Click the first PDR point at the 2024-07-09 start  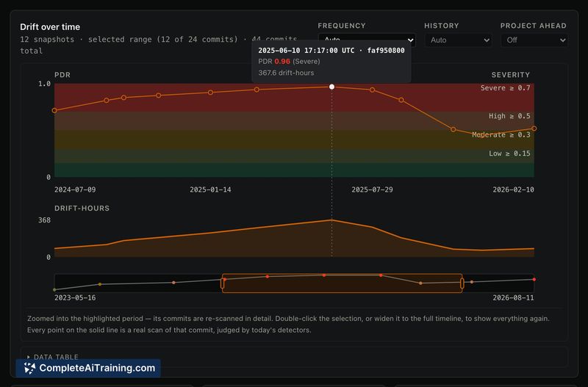coord(54,110)
